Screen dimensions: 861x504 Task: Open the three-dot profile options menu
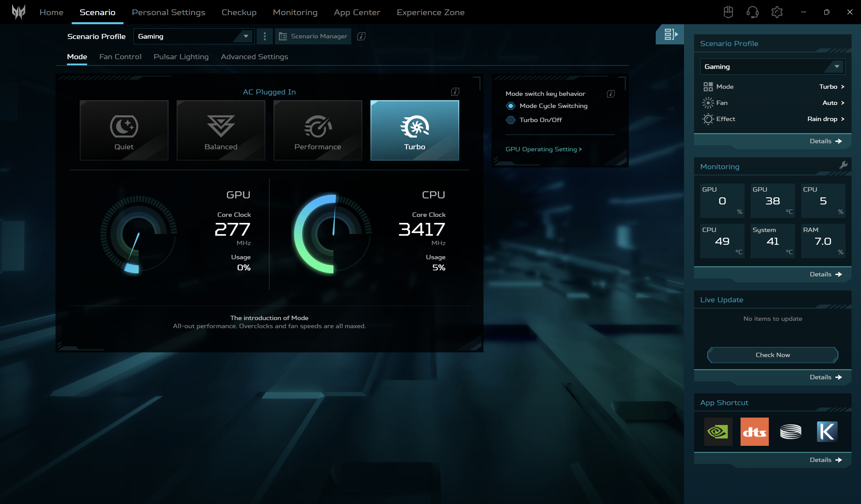click(x=264, y=36)
